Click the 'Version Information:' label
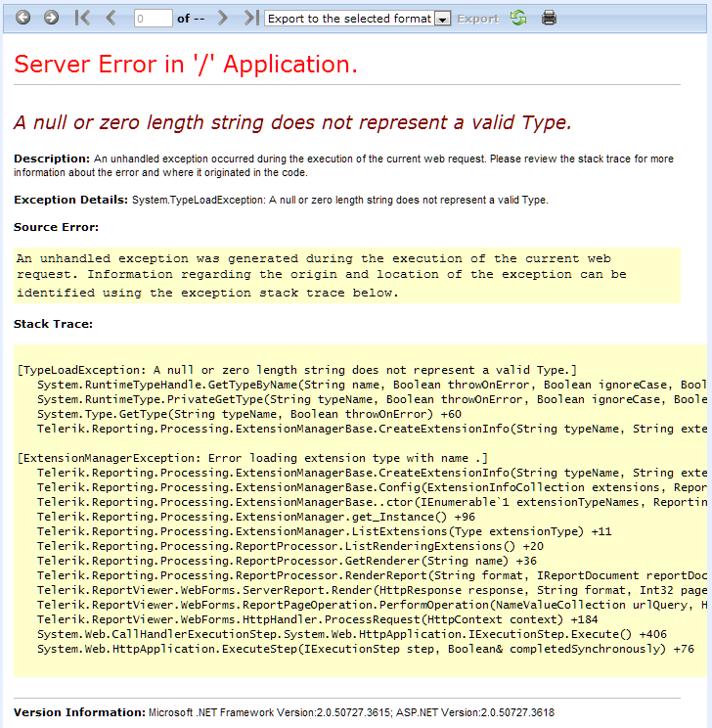Viewport: 712px width, 728px height. point(80,712)
